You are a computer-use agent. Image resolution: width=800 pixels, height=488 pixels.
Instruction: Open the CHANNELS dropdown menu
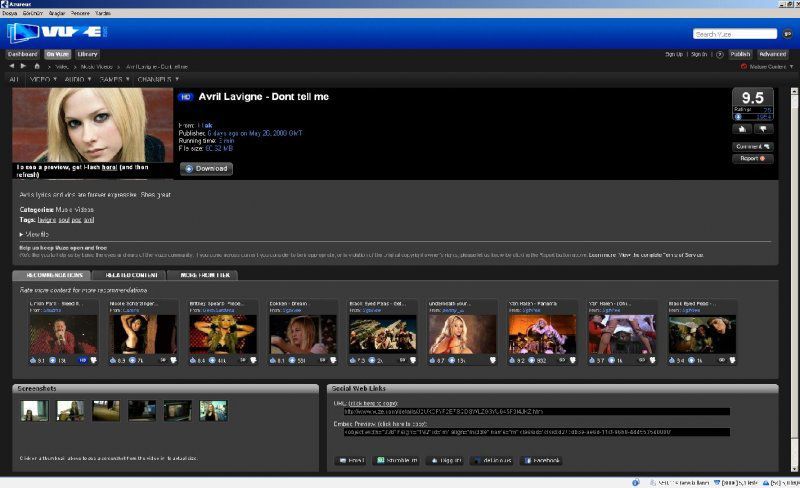[x=158, y=78]
